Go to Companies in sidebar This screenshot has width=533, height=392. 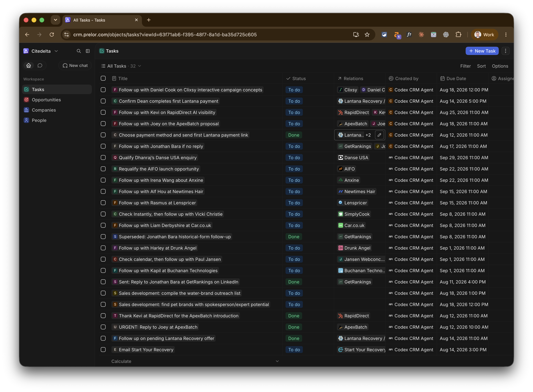pyautogui.click(x=57, y=110)
